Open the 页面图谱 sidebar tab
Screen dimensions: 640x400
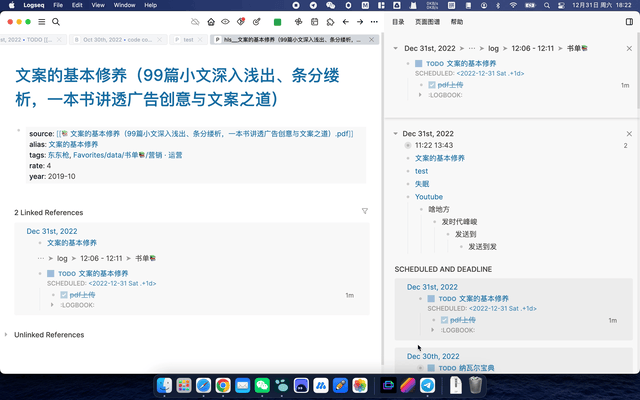click(427, 22)
